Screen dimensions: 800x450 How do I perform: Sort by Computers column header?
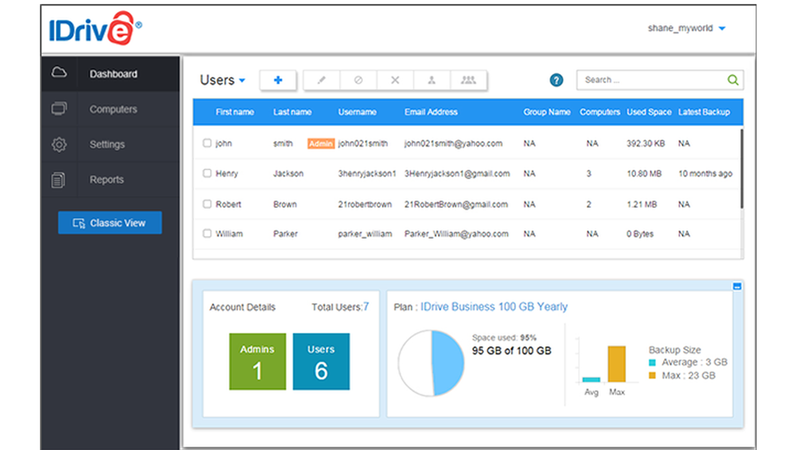coord(600,112)
